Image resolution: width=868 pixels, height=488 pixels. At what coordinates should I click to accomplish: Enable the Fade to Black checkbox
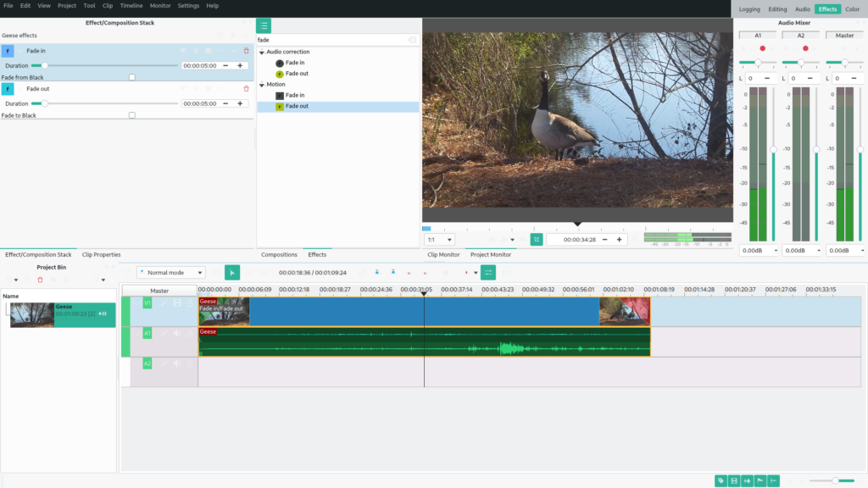[132, 115]
